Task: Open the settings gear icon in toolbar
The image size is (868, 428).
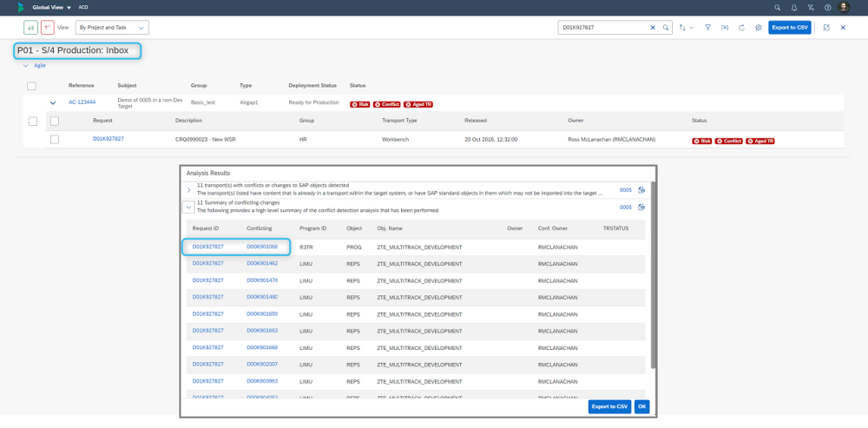Action: pos(758,28)
